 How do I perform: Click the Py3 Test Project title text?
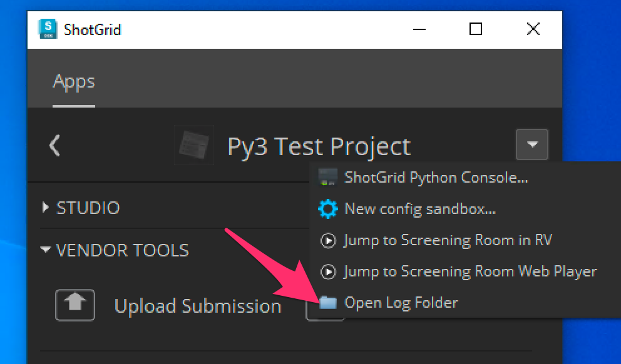[319, 147]
